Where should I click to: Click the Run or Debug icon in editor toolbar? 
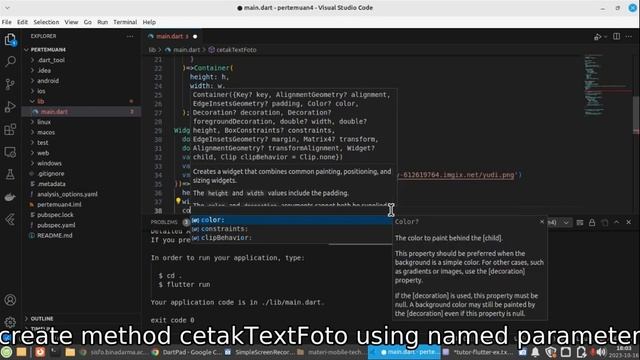tap(598, 37)
